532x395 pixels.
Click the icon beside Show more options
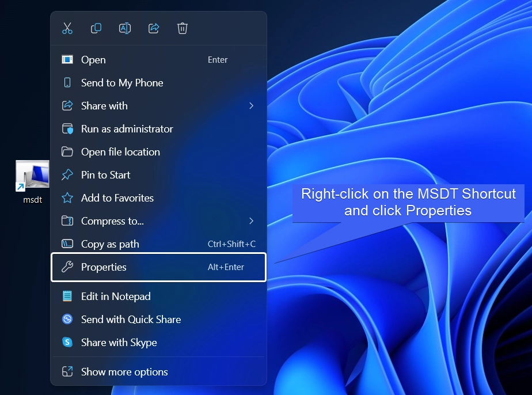(x=67, y=371)
